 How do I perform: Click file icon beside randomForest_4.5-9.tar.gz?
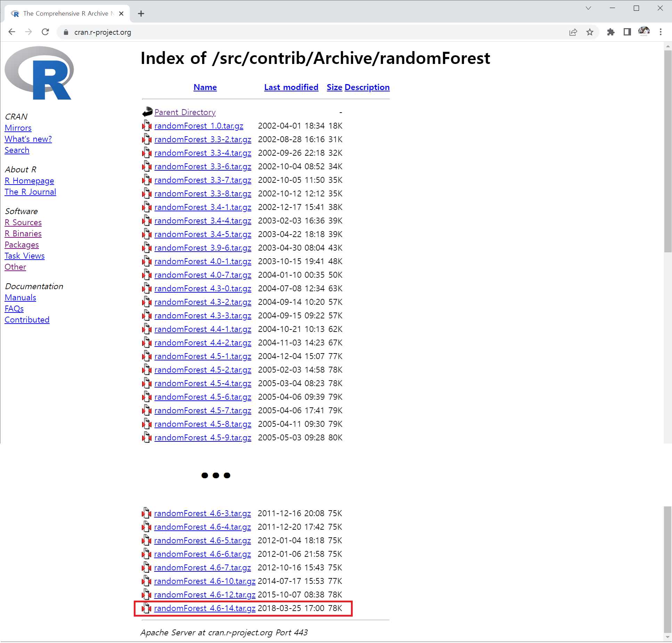[147, 437]
